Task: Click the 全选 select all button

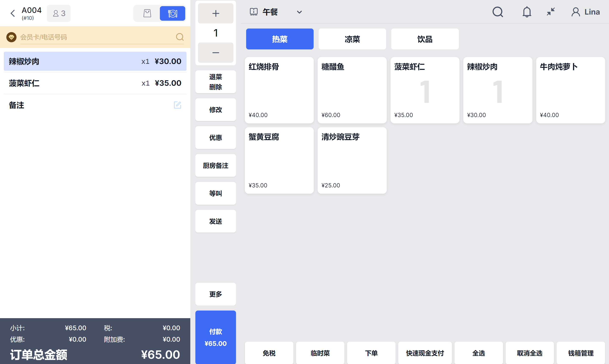Action: [478, 353]
